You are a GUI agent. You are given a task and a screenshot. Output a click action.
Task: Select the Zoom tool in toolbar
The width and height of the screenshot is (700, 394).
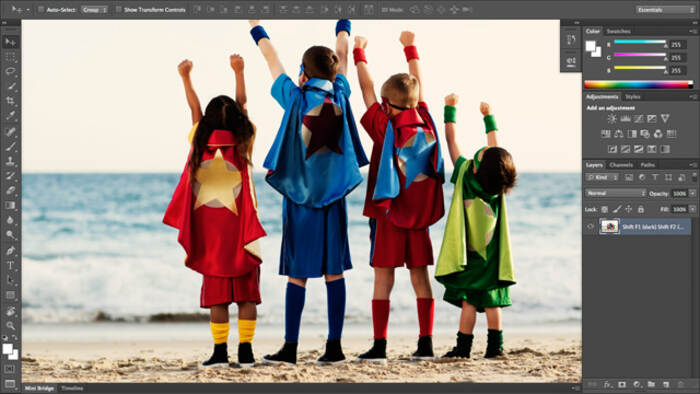tap(10, 326)
